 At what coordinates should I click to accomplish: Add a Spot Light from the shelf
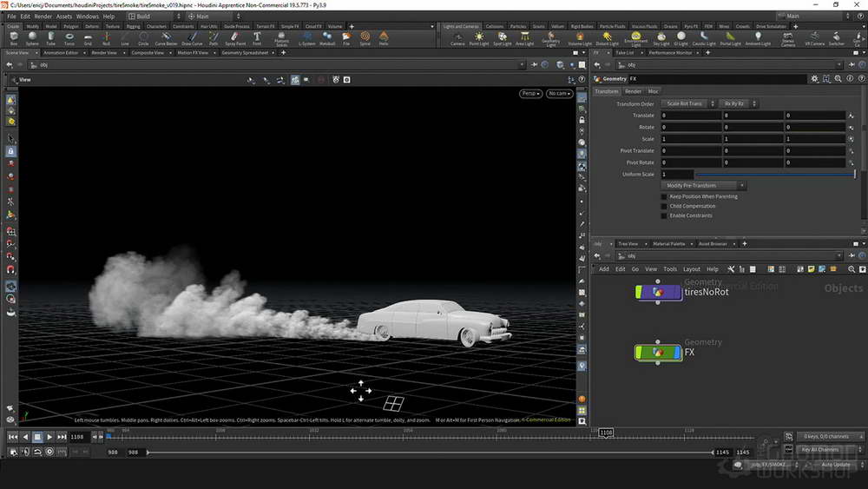point(502,38)
